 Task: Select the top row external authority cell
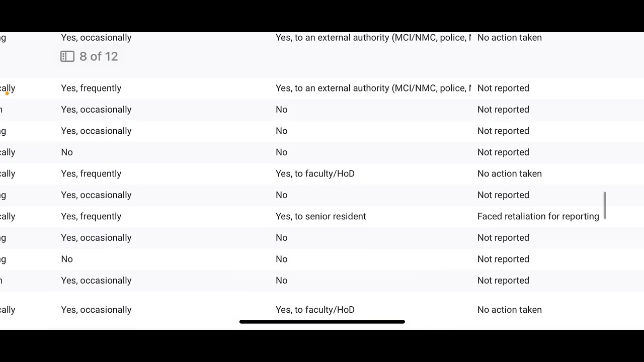click(x=373, y=38)
